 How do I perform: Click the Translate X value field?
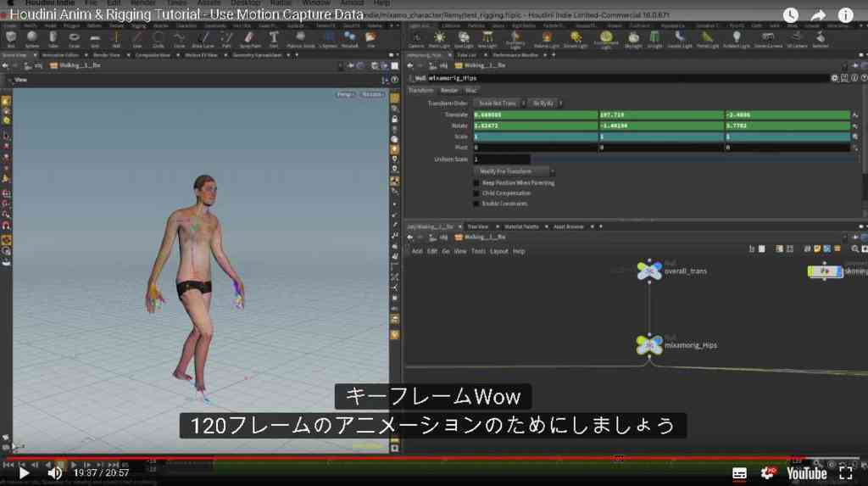coord(536,115)
